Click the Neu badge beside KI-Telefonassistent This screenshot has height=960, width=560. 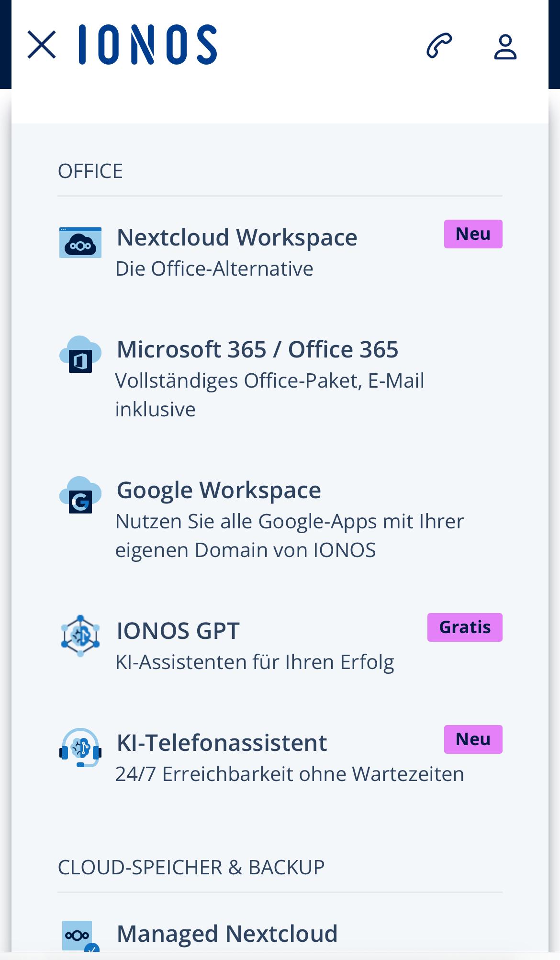(473, 739)
